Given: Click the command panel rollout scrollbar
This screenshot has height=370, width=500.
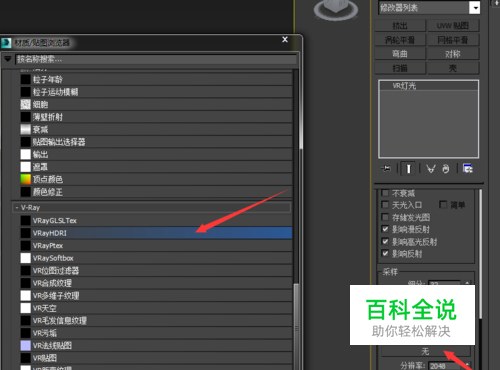Looking at the screenshot, I should pos(480,253).
